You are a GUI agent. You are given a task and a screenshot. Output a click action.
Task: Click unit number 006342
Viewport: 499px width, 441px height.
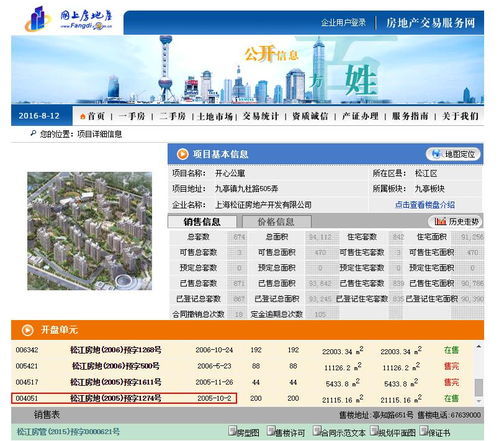pos(27,350)
